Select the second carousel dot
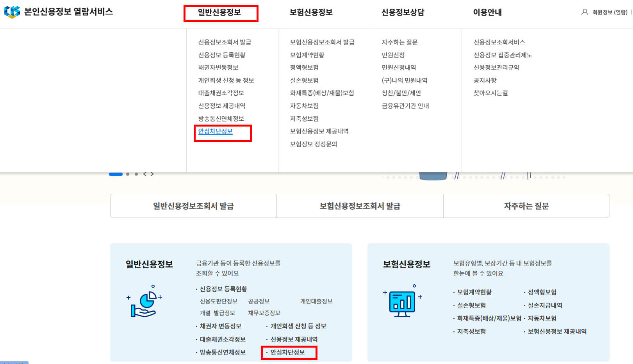This screenshot has width=633, height=364. coord(128,174)
